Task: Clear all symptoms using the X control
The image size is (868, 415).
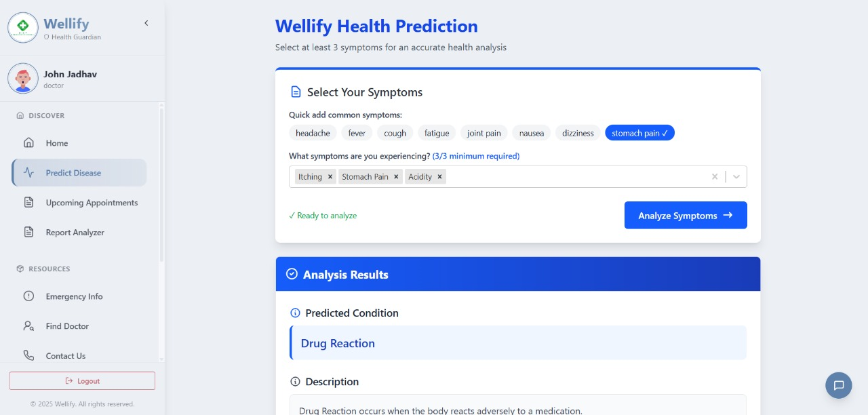Action: (715, 176)
